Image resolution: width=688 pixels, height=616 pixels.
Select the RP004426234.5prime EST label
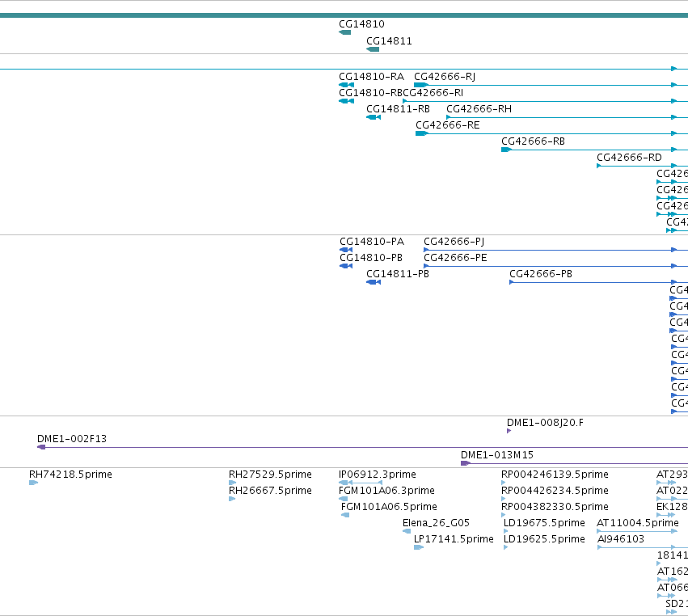555,491
